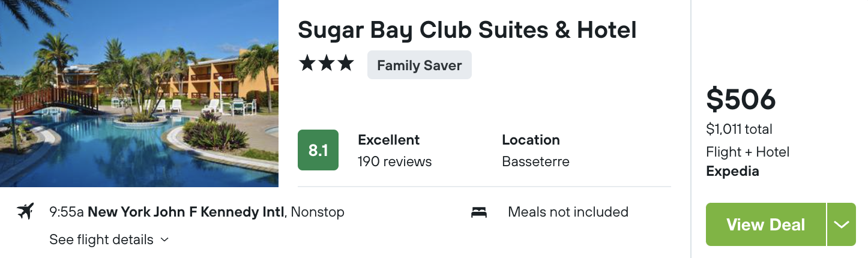Open the View Deal dropdown arrow
This screenshot has width=868, height=258.
(x=842, y=224)
